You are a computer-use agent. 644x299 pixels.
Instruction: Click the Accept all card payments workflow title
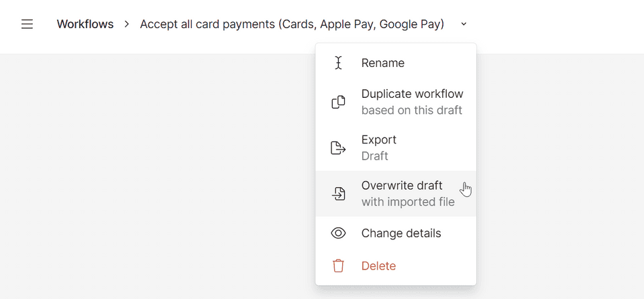[292, 24]
